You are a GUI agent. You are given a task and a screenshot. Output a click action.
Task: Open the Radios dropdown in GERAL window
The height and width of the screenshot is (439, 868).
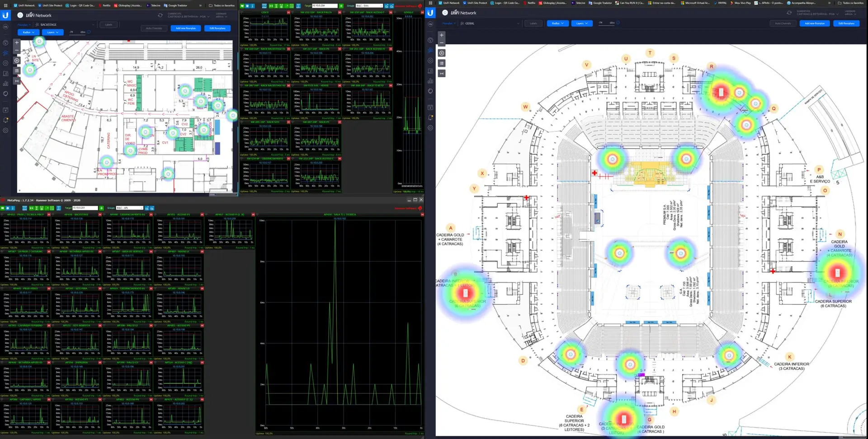pos(558,23)
